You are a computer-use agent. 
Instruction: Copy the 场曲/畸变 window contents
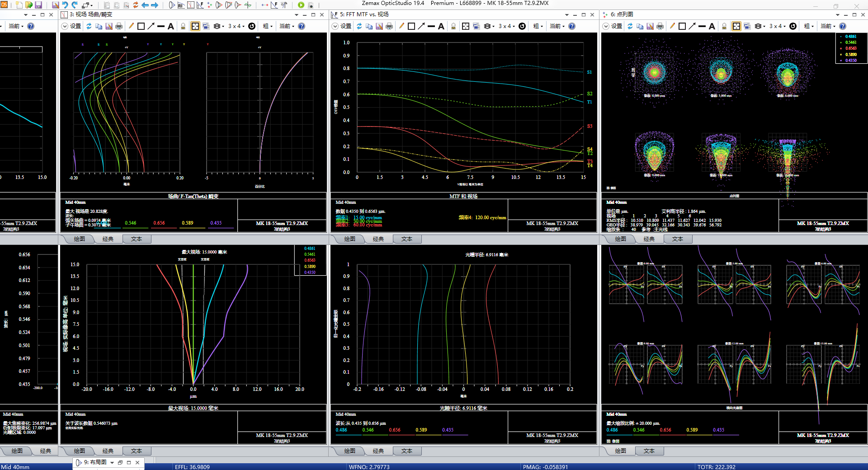(99, 26)
